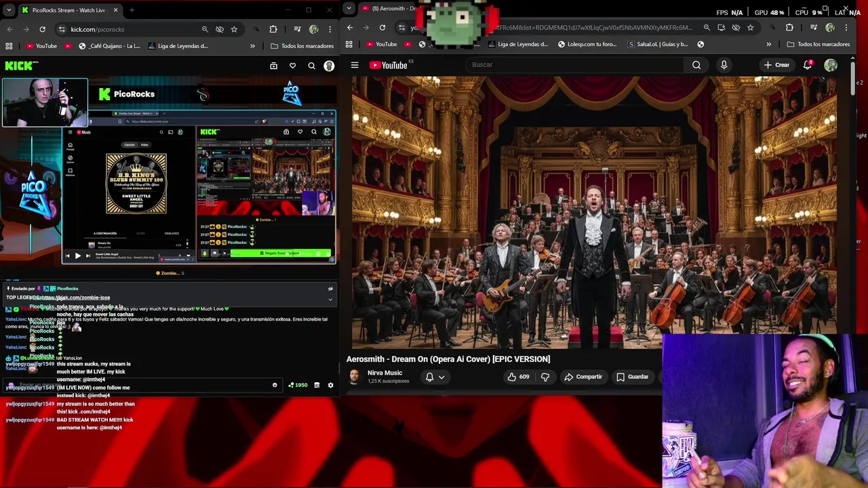The image size is (868, 488).
Task: Reload the YouTube browser page
Action: point(382,27)
